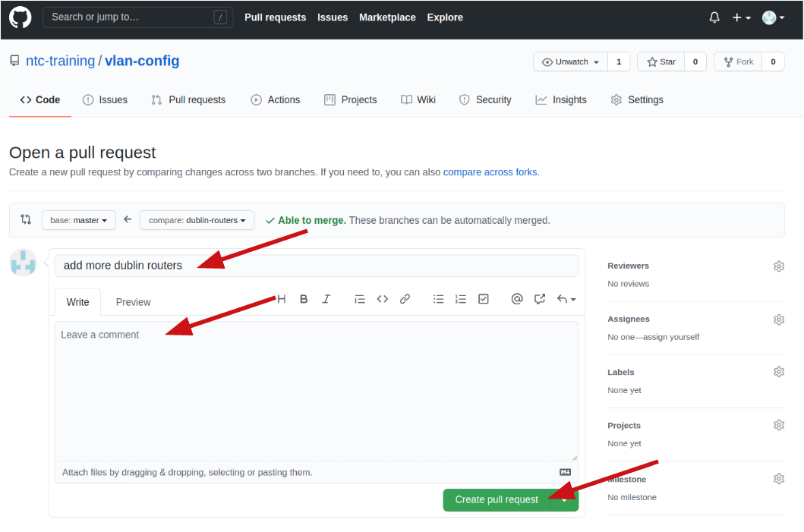Click the Create pull request button
Image resolution: width=804 pixels, height=532 pixels.
pos(497,500)
